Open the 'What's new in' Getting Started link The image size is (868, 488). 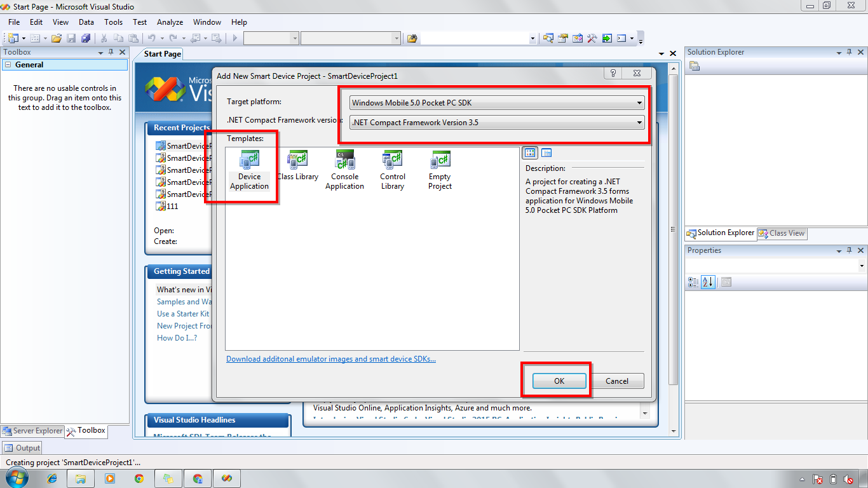pos(185,290)
